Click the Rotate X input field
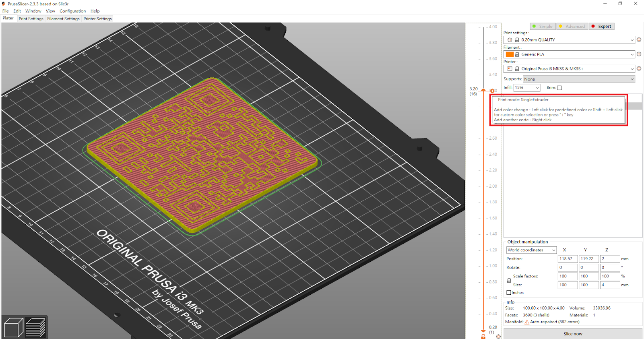Viewport: 644px width, 339px height. pyautogui.click(x=568, y=268)
